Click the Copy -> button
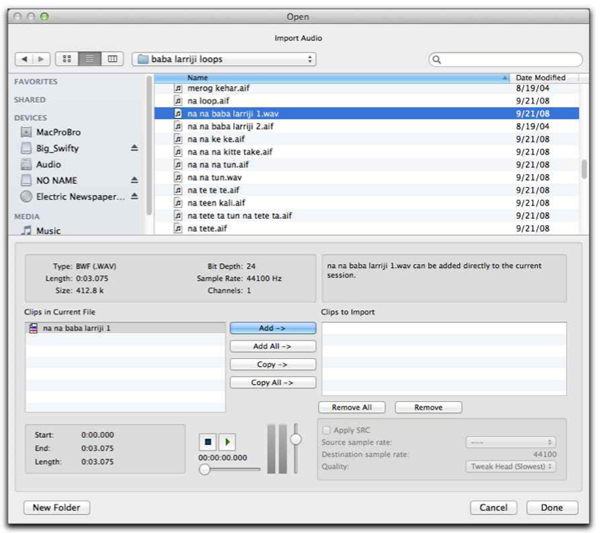The height and width of the screenshot is (533, 600). coord(273,365)
